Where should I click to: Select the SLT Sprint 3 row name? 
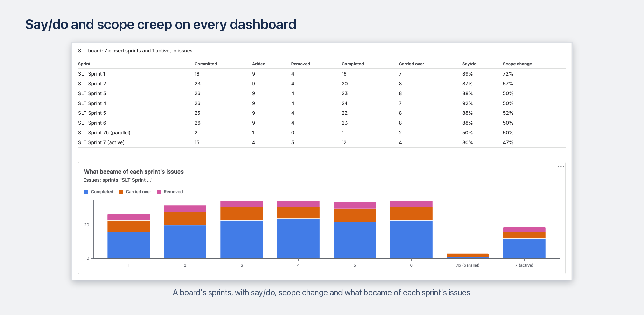[92, 93]
